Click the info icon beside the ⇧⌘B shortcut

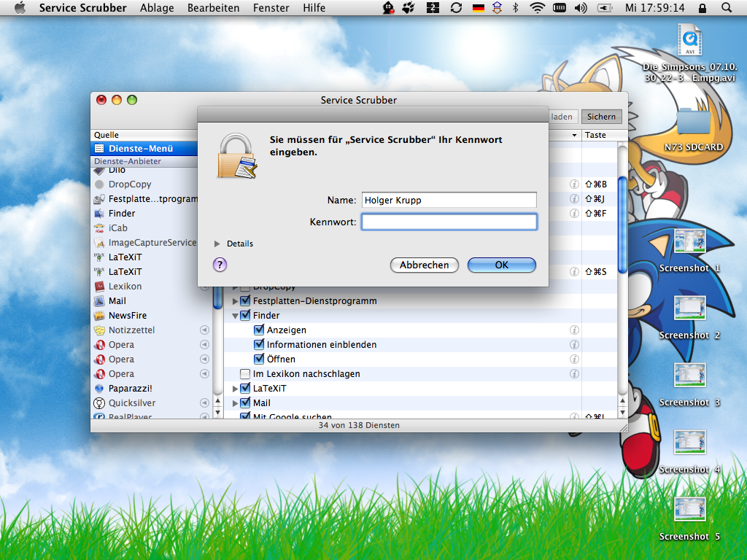(x=575, y=184)
